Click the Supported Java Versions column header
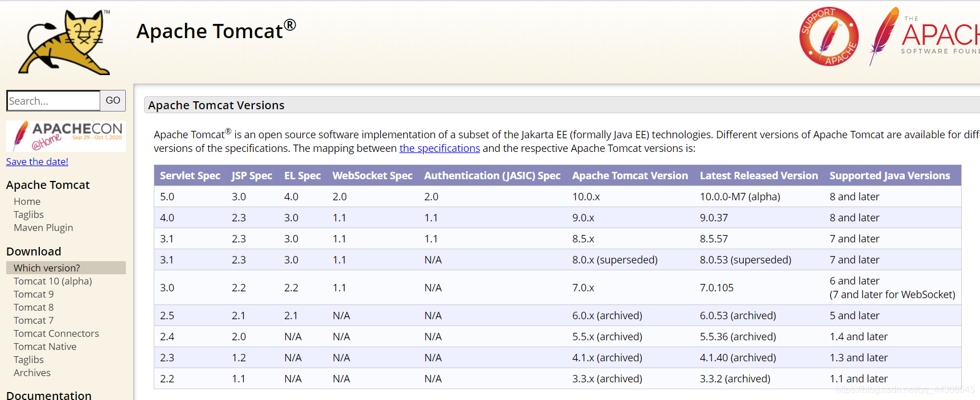The width and height of the screenshot is (980, 400). point(889,176)
